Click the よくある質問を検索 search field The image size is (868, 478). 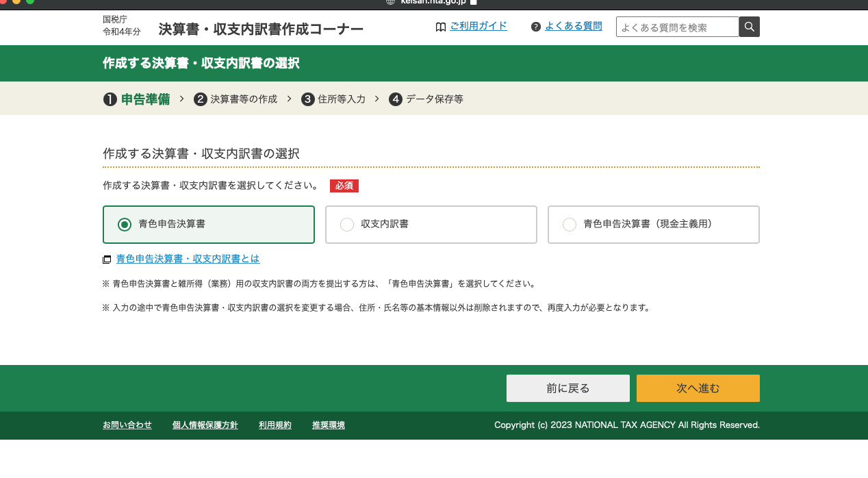pyautogui.click(x=678, y=27)
